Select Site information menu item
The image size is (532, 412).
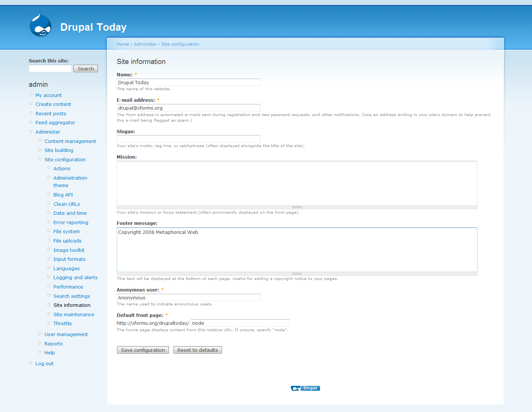coord(72,305)
